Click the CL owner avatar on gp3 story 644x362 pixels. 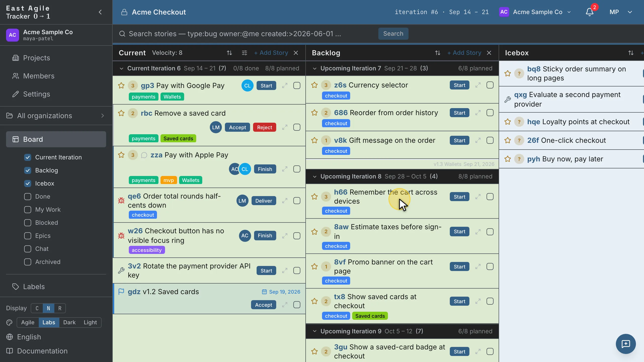(247, 85)
